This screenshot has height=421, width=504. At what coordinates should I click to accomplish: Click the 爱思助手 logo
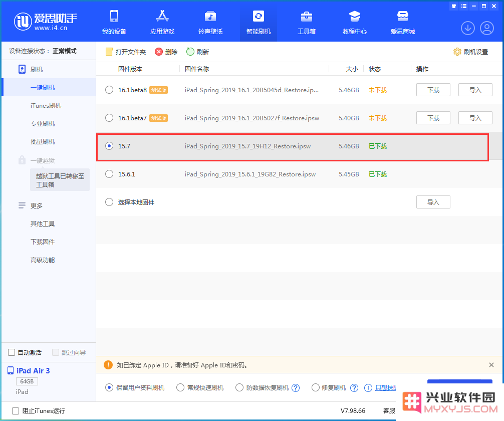[x=45, y=22]
